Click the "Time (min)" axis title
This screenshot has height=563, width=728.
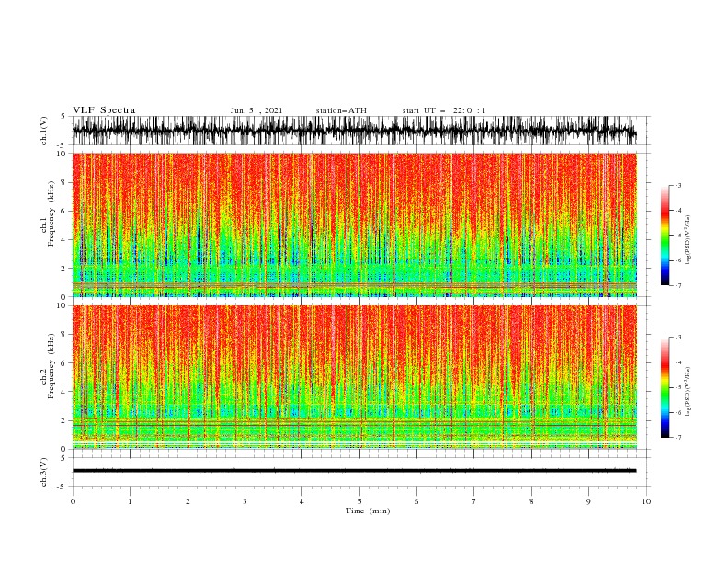368,511
